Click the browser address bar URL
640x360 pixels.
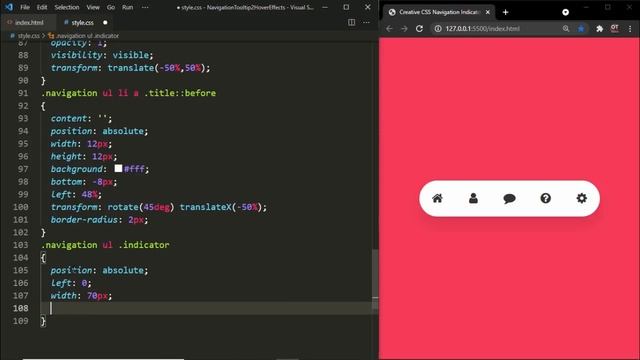pyautogui.click(x=482, y=29)
